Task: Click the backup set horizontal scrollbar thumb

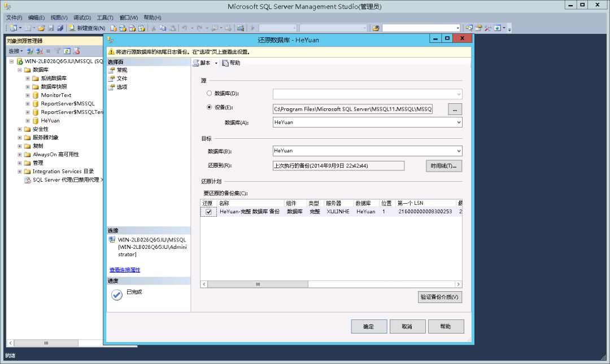Action: pyautogui.click(x=258, y=284)
